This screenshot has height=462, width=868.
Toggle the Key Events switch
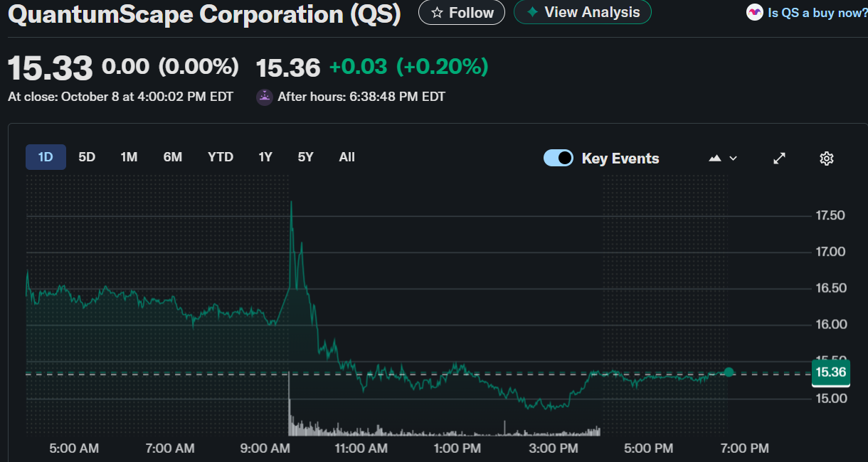pos(559,158)
